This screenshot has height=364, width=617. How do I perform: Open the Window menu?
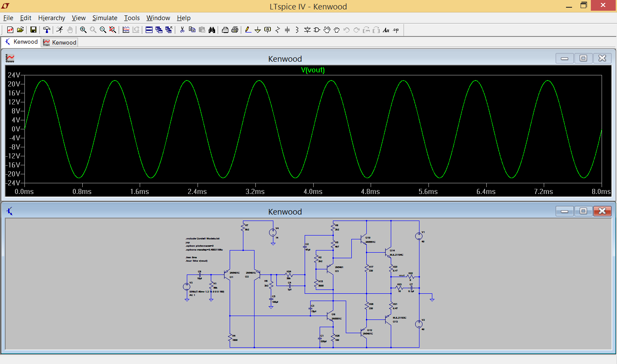pos(158,18)
